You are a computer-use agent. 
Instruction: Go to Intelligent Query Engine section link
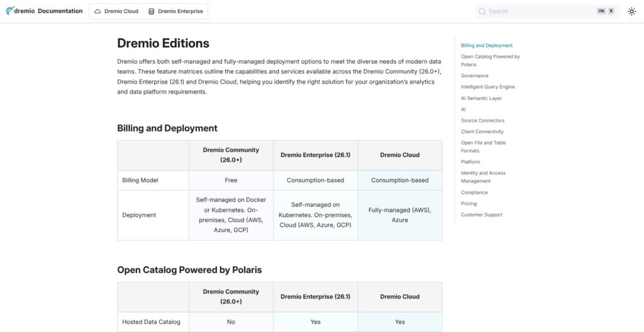point(487,87)
